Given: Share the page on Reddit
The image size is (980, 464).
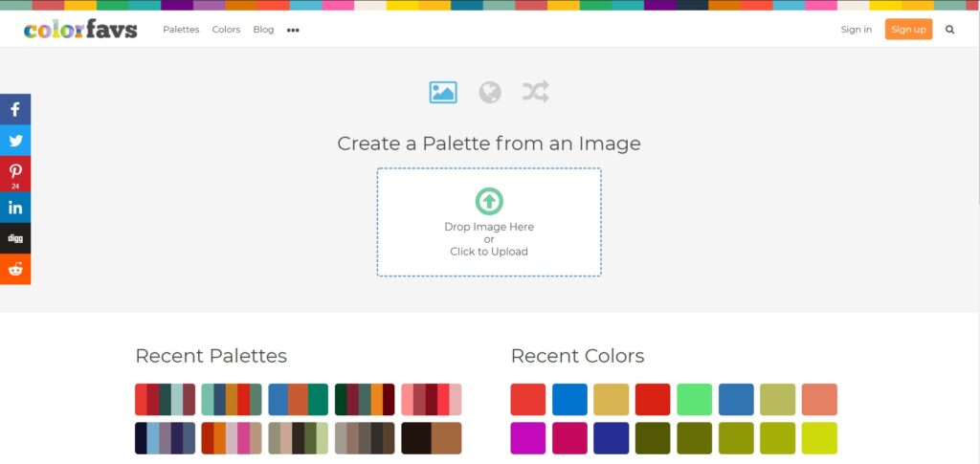Looking at the screenshot, I should coord(15,269).
